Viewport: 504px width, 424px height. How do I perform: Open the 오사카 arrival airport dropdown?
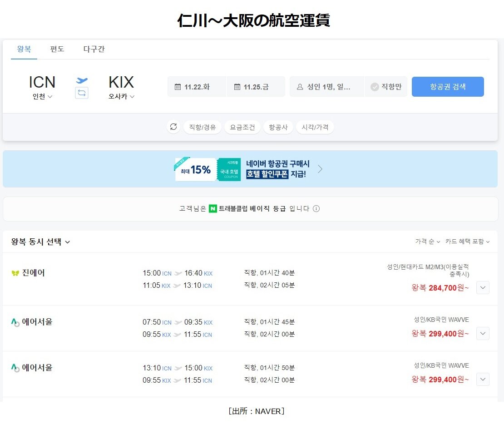[x=121, y=96]
